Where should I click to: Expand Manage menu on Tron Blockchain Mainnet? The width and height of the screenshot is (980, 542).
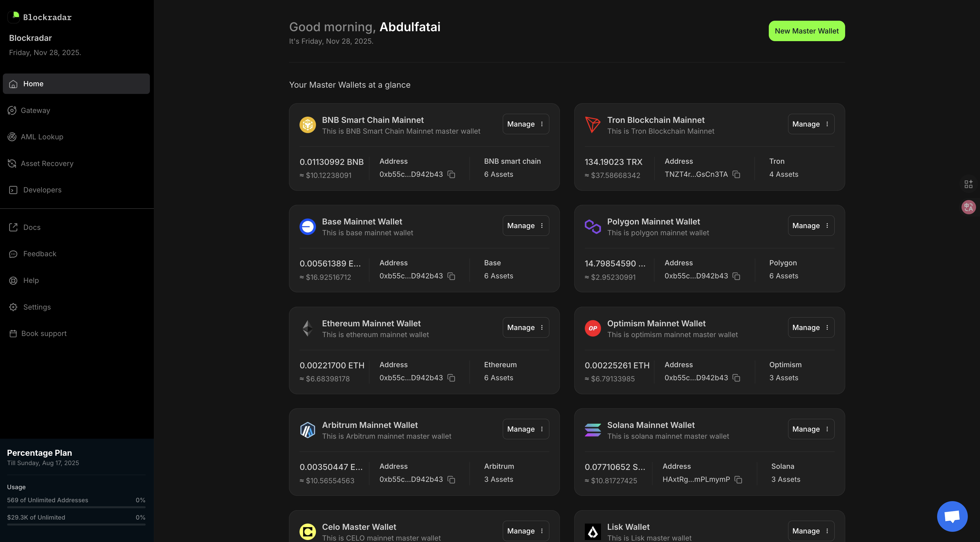[811, 124]
